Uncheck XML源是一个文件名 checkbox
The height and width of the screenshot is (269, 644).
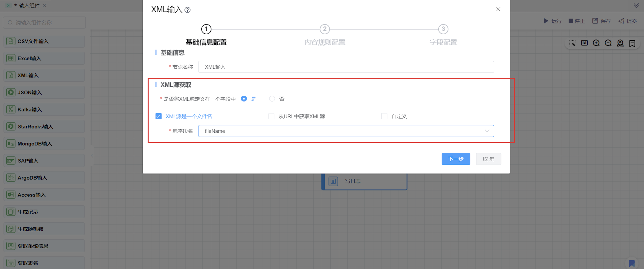[x=158, y=116]
